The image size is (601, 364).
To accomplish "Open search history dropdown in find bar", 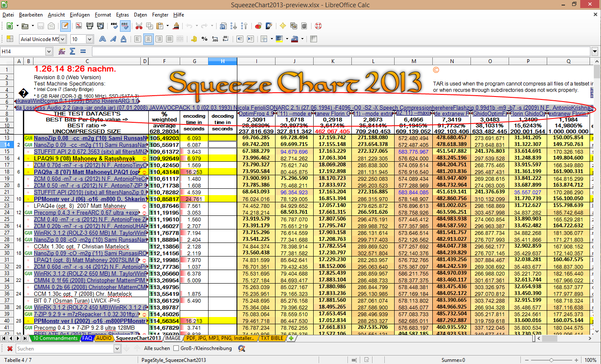I will pos(117,348).
